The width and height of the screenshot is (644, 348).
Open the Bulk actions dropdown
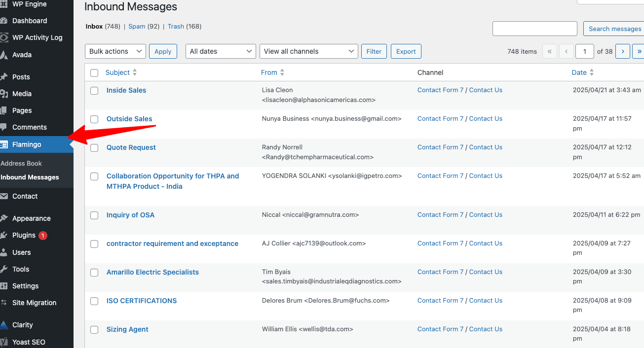115,51
